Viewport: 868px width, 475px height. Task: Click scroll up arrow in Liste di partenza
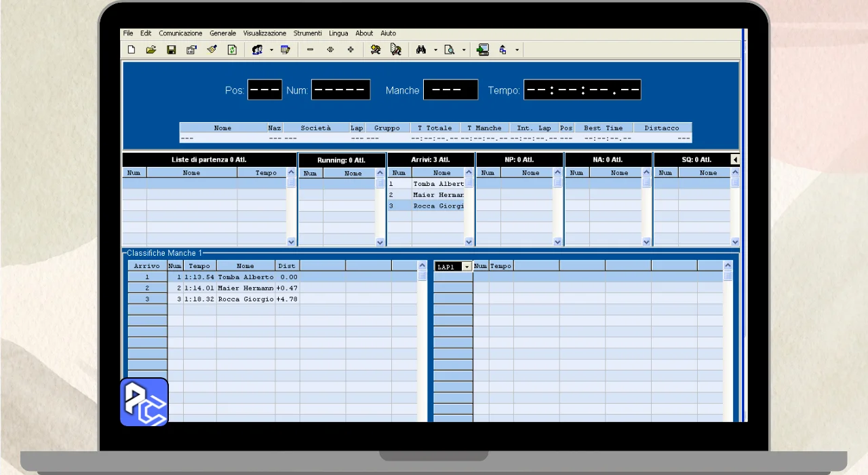292,173
